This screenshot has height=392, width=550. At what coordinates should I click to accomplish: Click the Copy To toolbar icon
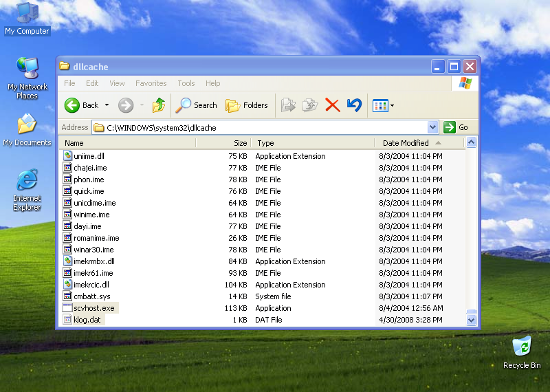coord(310,105)
